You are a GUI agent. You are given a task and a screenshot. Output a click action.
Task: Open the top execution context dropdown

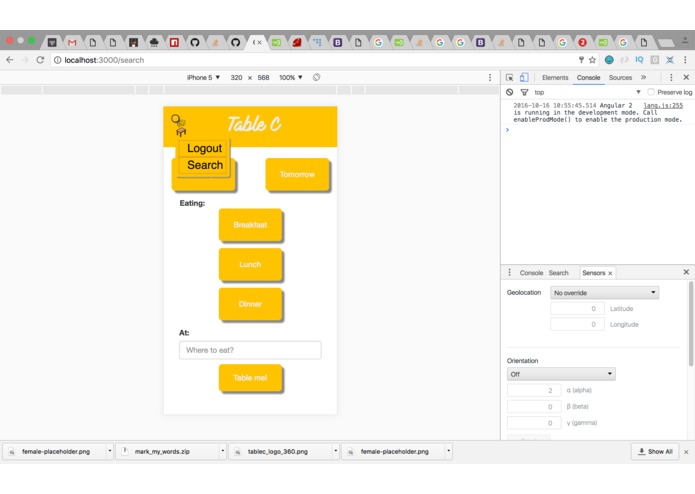pos(587,92)
